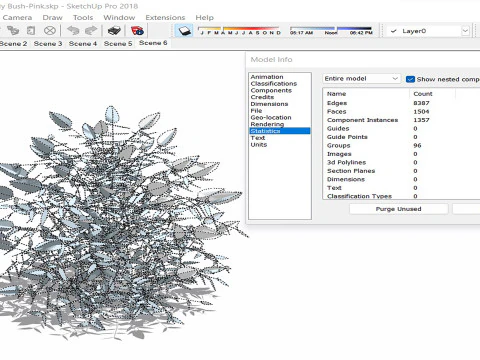The width and height of the screenshot is (480, 360).
Task: Select Units in Model Info list
Action: pos(259,145)
